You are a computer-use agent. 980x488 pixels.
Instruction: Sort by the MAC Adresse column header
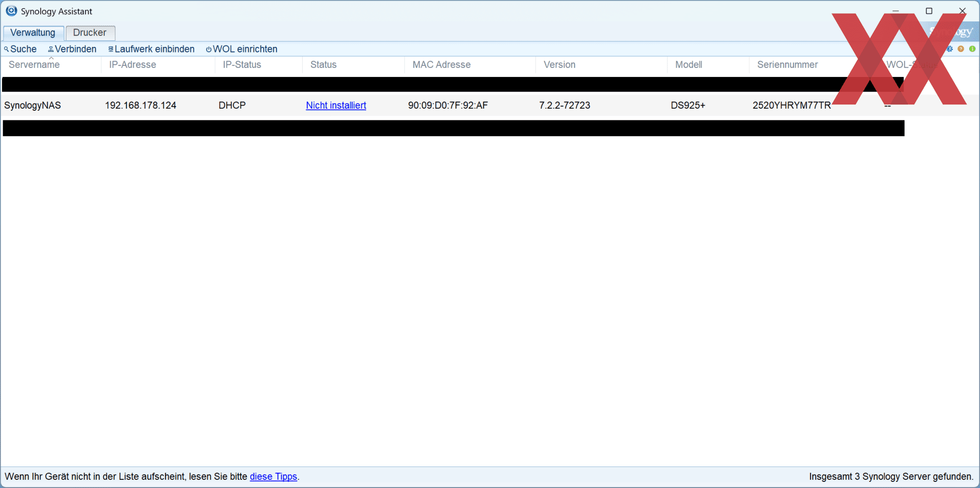(x=470, y=65)
